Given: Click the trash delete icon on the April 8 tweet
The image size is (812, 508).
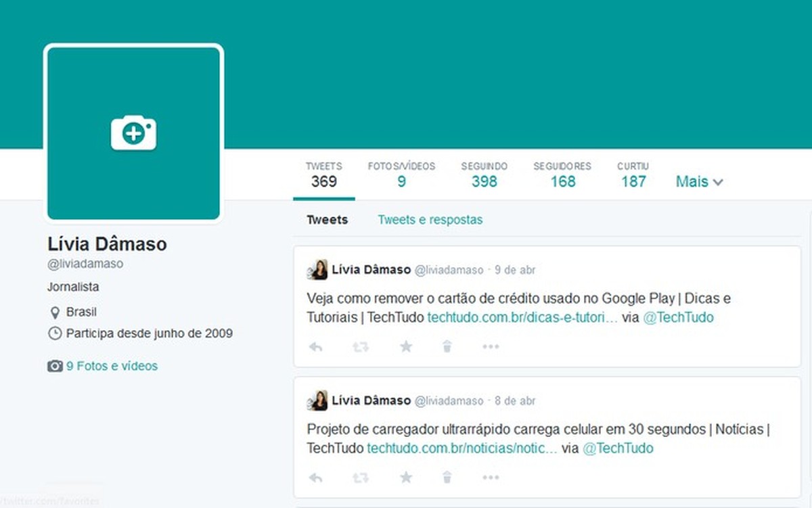Looking at the screenshot, I should coord(447,477).
